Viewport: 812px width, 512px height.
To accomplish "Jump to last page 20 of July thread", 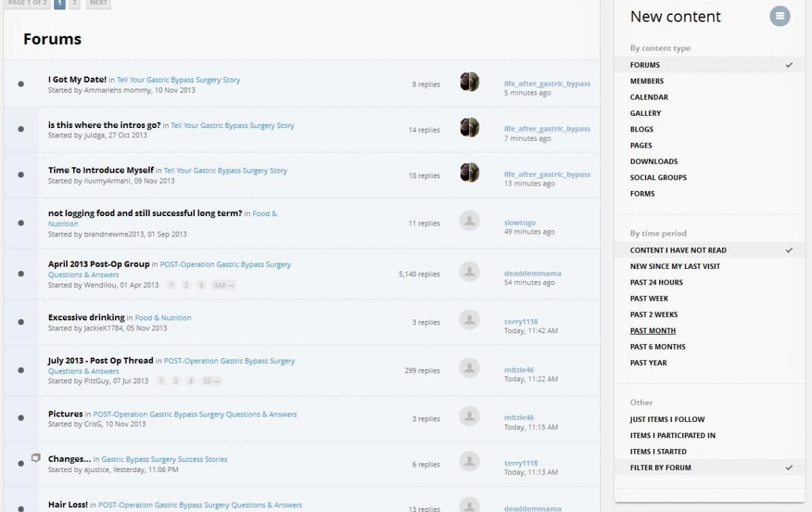I will pos(211,381).
